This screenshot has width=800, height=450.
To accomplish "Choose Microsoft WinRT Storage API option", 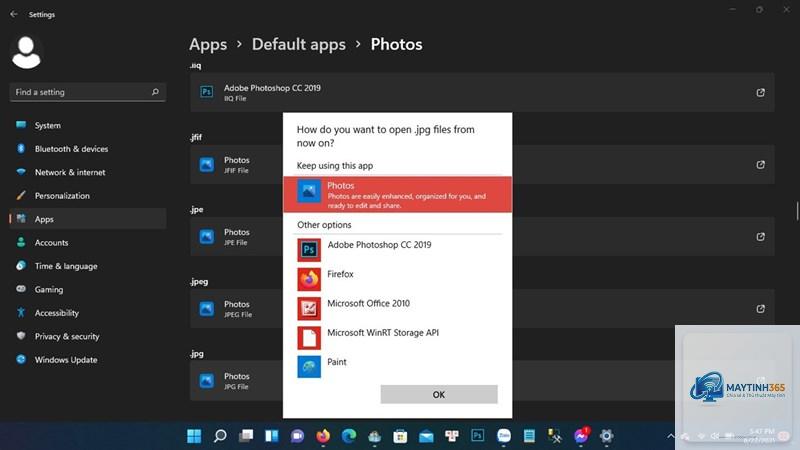I will pos(397,337).
